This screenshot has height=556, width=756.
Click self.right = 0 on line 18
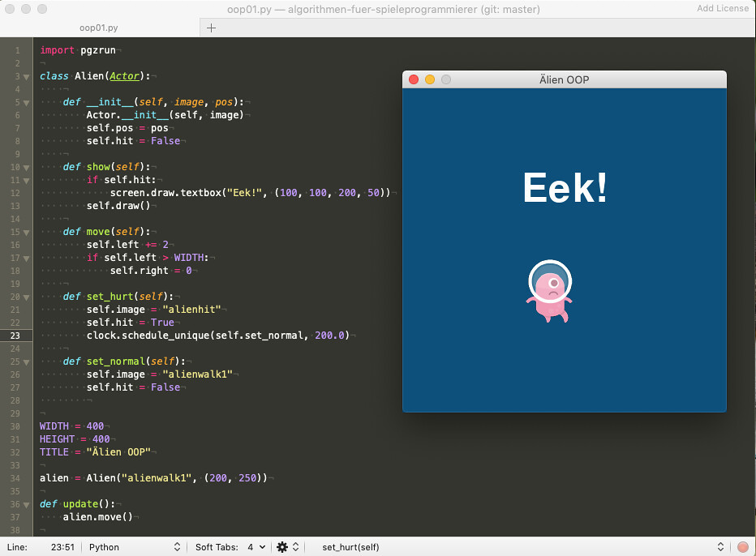[151, 270]
